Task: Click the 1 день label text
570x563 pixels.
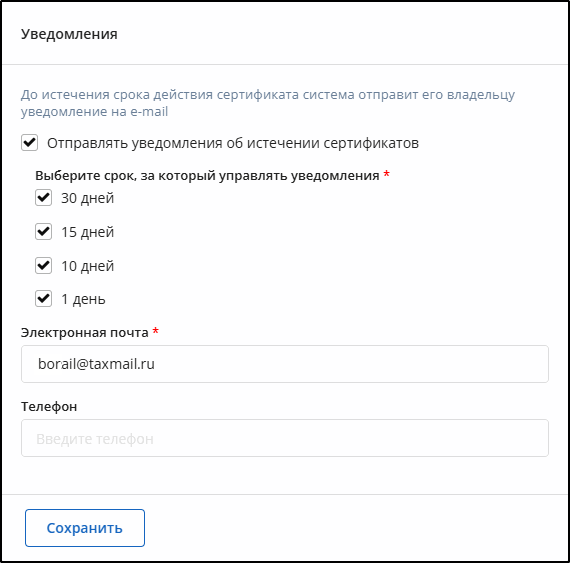Action: pyautogui.click(x=83, y=299)
